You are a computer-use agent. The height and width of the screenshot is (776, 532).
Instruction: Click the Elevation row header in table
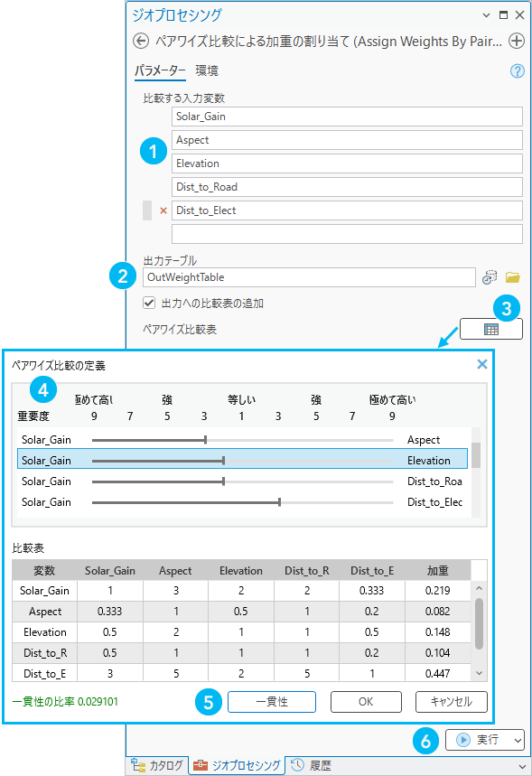pos(45,632)
